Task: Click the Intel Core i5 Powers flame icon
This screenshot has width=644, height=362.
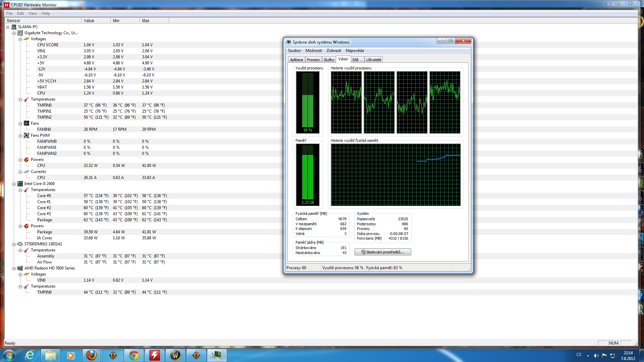Action: (26, 226)
